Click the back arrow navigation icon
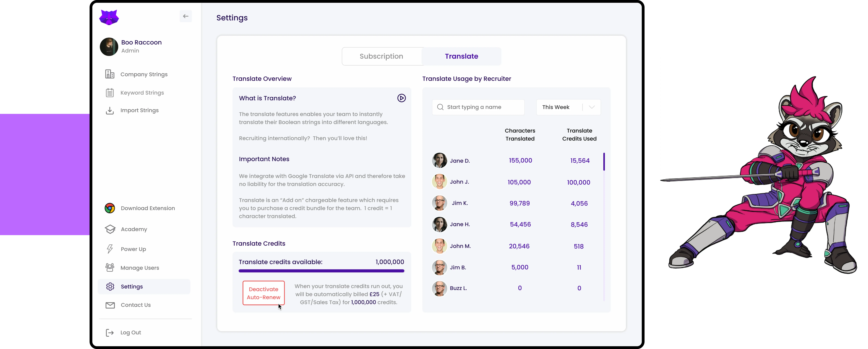 coord(186,16)
